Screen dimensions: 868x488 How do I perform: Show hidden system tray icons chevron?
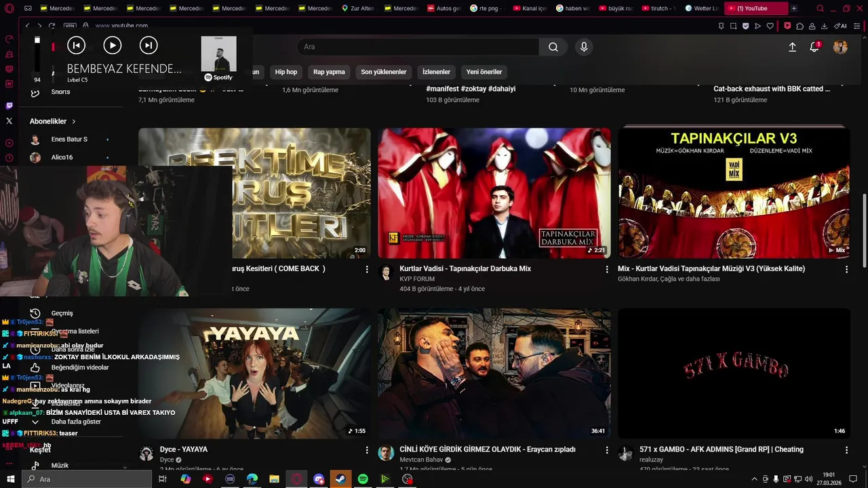(754, 479)
